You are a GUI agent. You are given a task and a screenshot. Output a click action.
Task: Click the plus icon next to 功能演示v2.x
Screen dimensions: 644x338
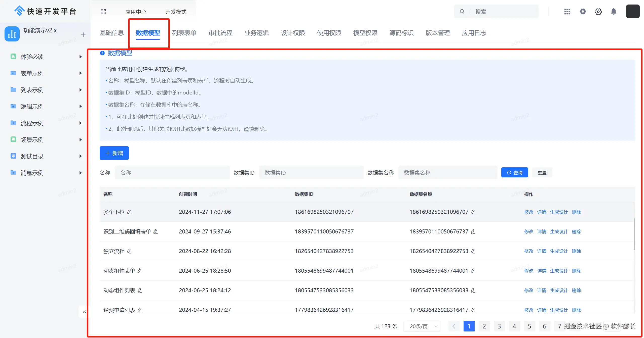[83, 35]
